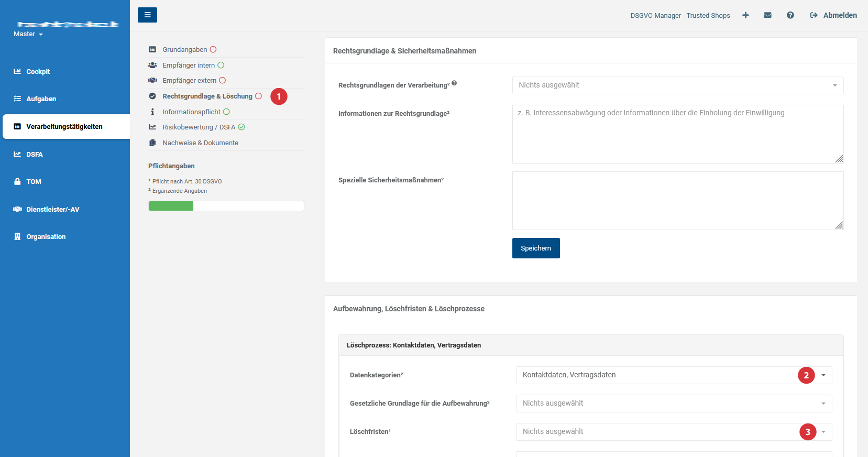
Task: Click the Aufgaben list icon
Action: point(17,99)
